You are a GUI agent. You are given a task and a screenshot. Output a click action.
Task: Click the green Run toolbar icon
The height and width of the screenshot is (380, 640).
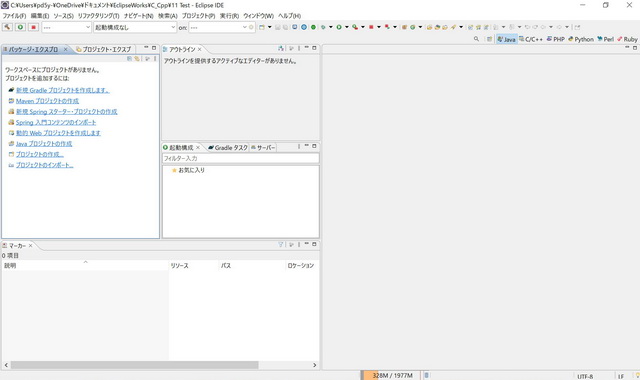point(339,27)
